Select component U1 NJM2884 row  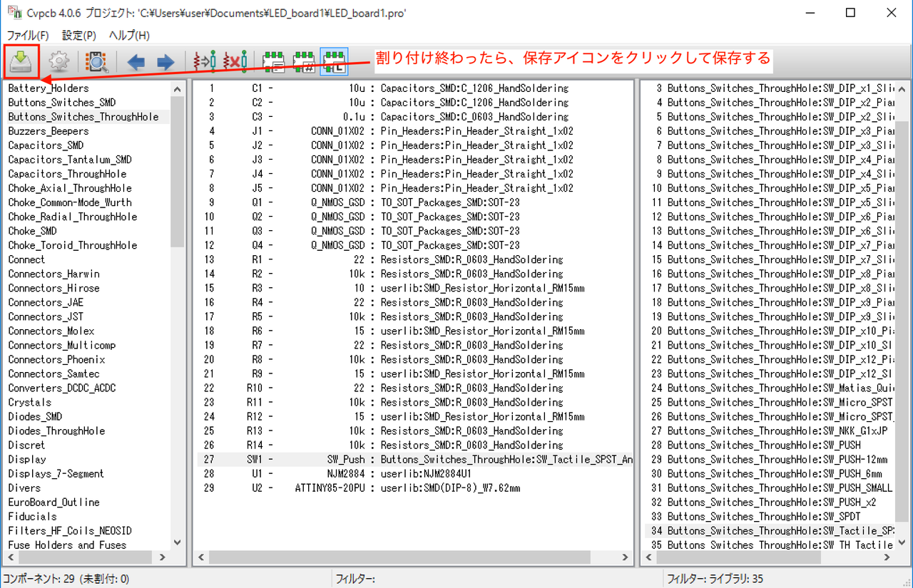414,473
